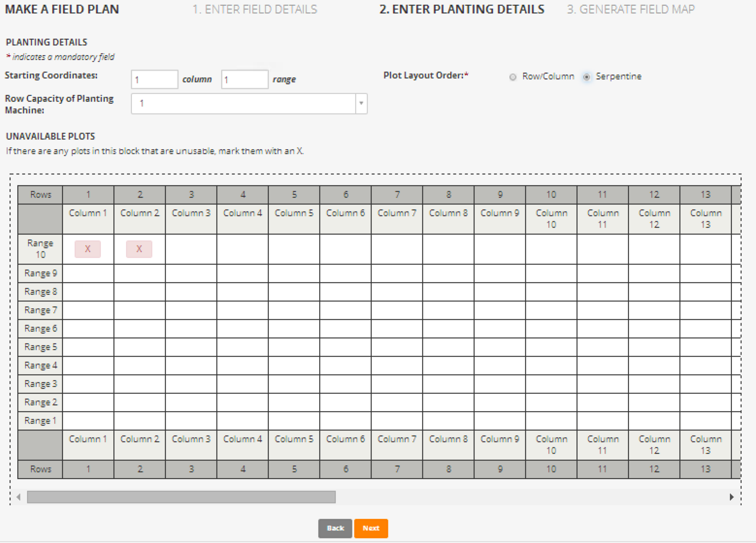Click the 'Range 10' row label
Viewport: 756px width, 543px height.
[40, 249]
